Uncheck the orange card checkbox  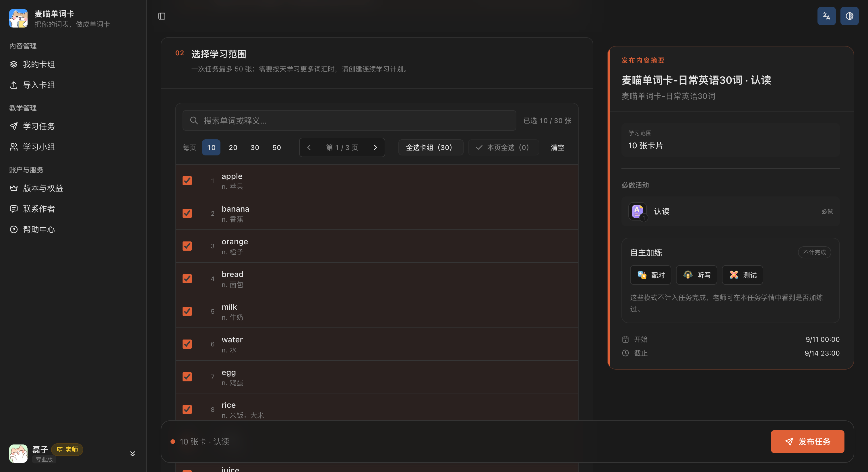pos(187,246)
